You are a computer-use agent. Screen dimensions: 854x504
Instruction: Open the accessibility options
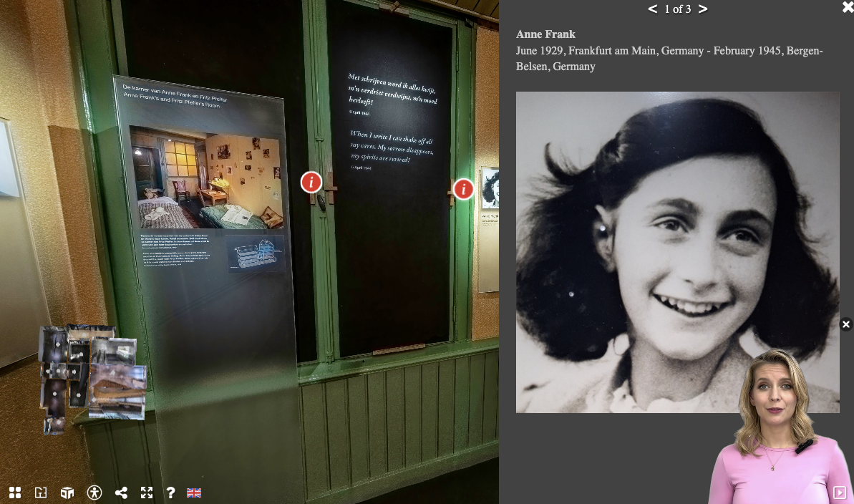tap(94, 493)
